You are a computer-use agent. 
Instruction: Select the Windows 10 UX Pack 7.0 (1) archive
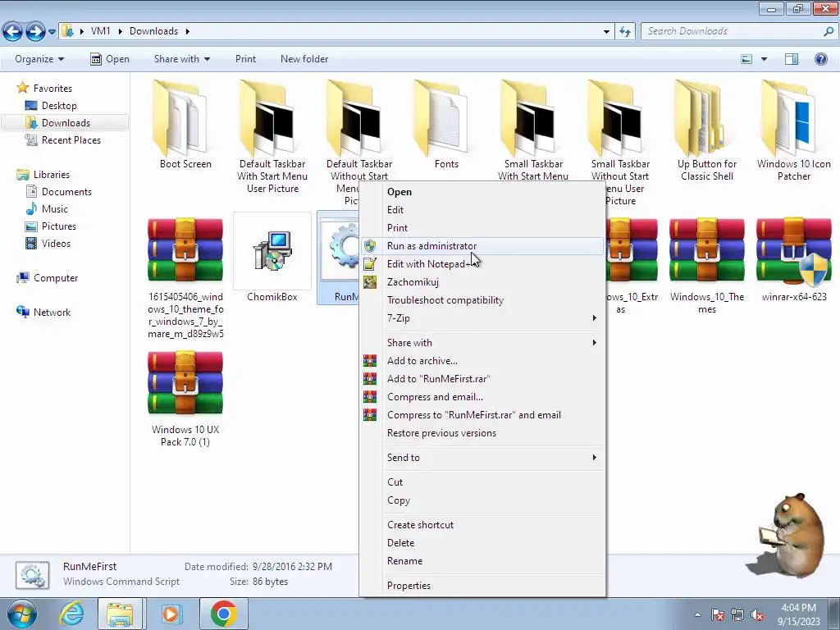click(185, 398)
